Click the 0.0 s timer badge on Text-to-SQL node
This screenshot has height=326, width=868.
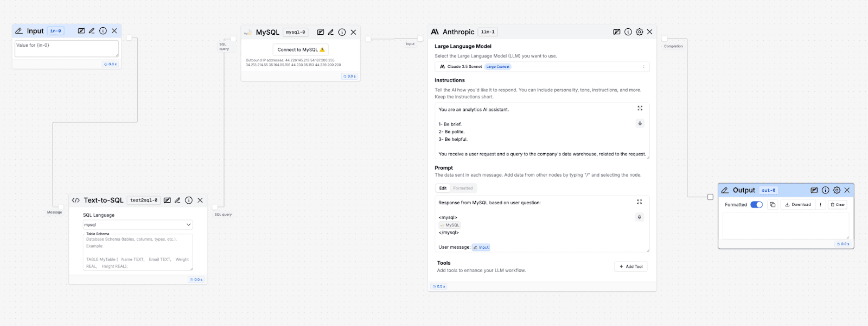(x=196, y=279)
